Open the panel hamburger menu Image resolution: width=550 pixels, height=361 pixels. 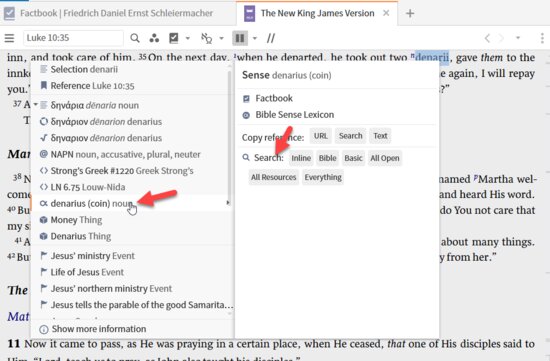click(9, 38)
